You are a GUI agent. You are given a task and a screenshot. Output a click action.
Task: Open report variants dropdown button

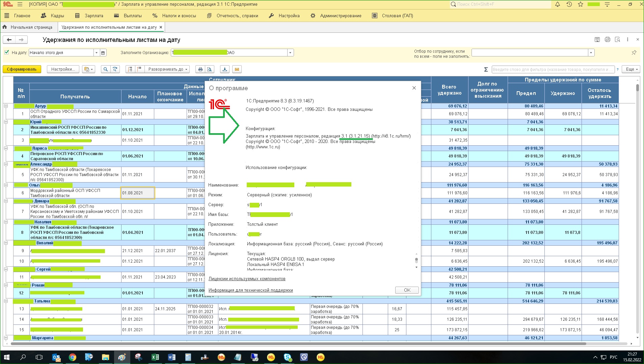(x=89, y=69)
